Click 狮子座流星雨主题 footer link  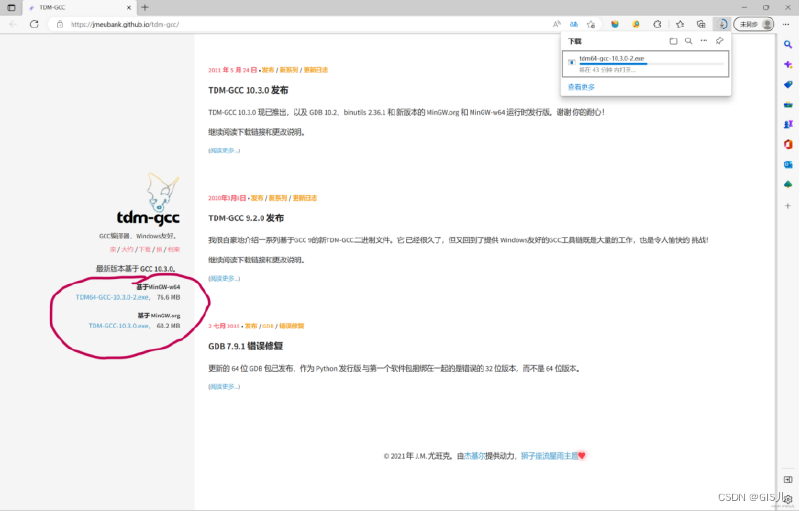[x=549, y=456]
